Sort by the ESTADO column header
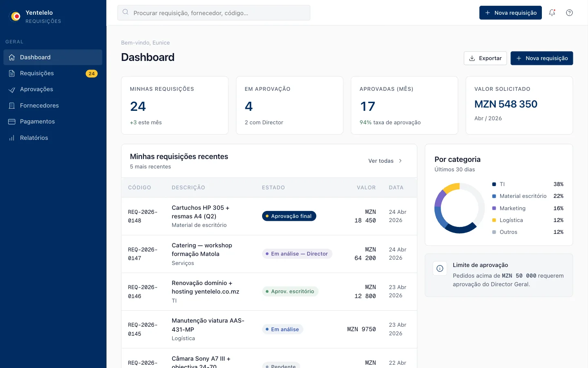Viewport: 588px width, 368px height. (274, 187)
